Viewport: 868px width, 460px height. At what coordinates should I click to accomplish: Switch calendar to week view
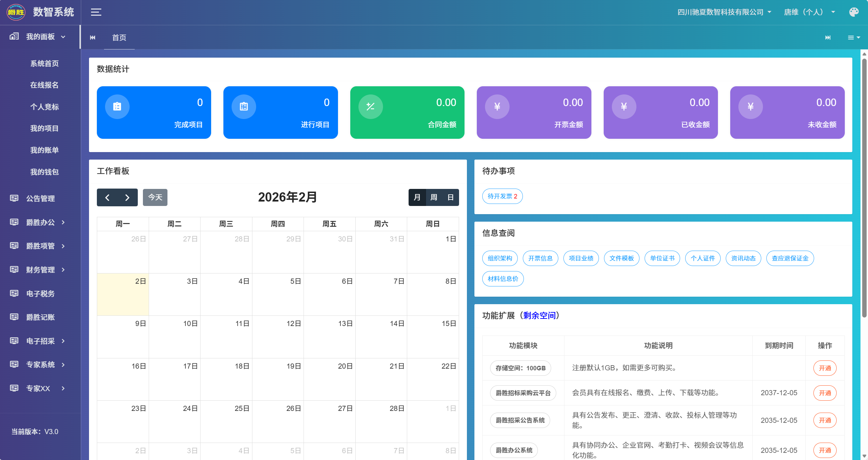point(433,197)
